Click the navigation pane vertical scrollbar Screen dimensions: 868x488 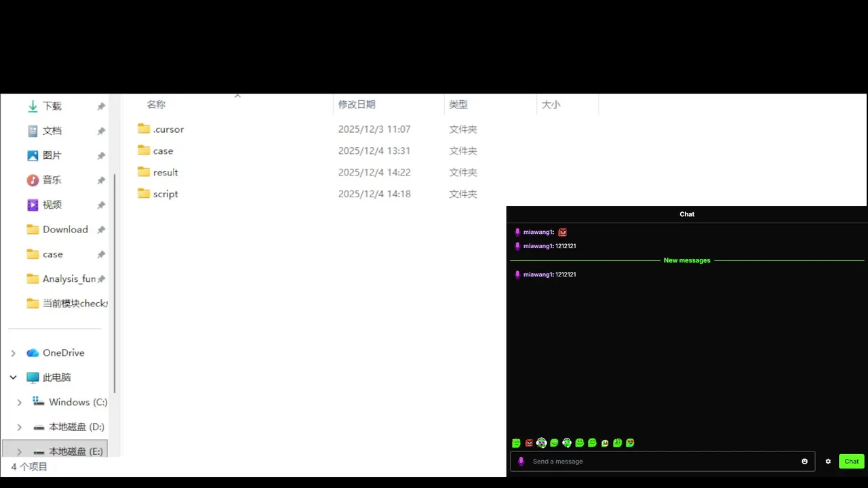(x=115, y=283)
